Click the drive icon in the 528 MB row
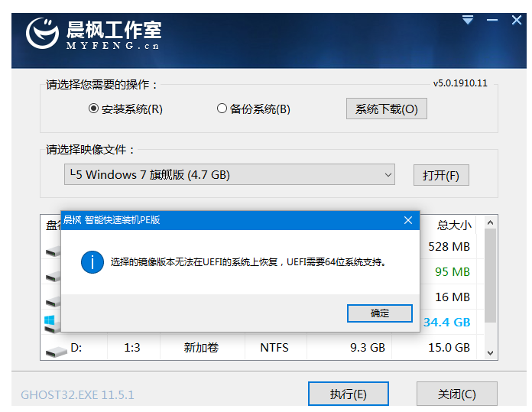 coord(53,251)
